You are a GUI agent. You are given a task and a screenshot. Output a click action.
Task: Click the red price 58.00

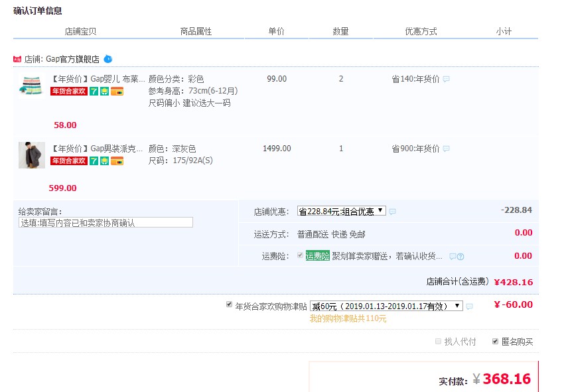click(65, 125)
